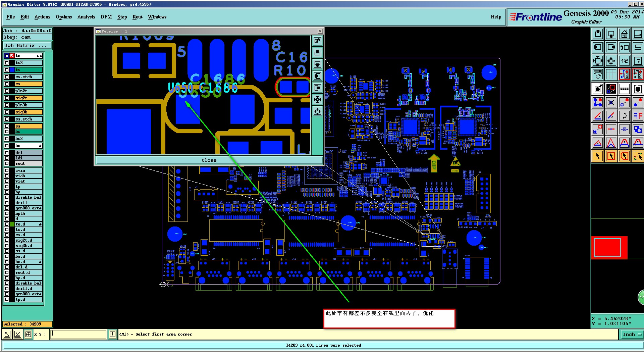The image size is (644, 352).
Task: Click the connect points blue-red nodes icon
Action: click(x=598, y=102)
